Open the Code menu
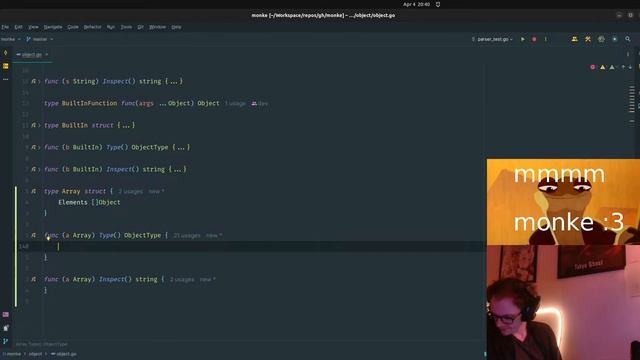640x360 pixels. click(x=73, y=27)
